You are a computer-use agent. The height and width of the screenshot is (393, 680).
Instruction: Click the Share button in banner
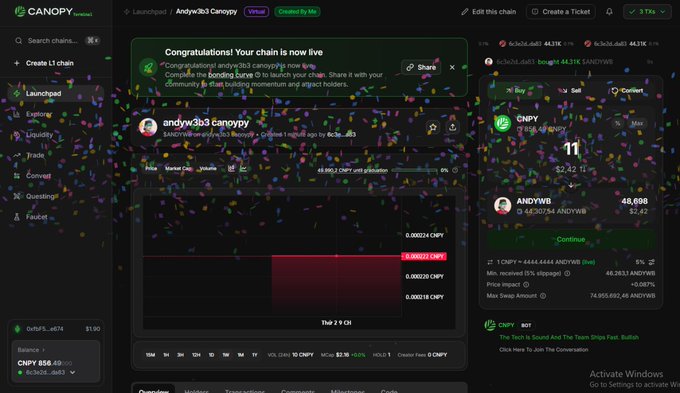pyautogui.click(x=421, y=68)
